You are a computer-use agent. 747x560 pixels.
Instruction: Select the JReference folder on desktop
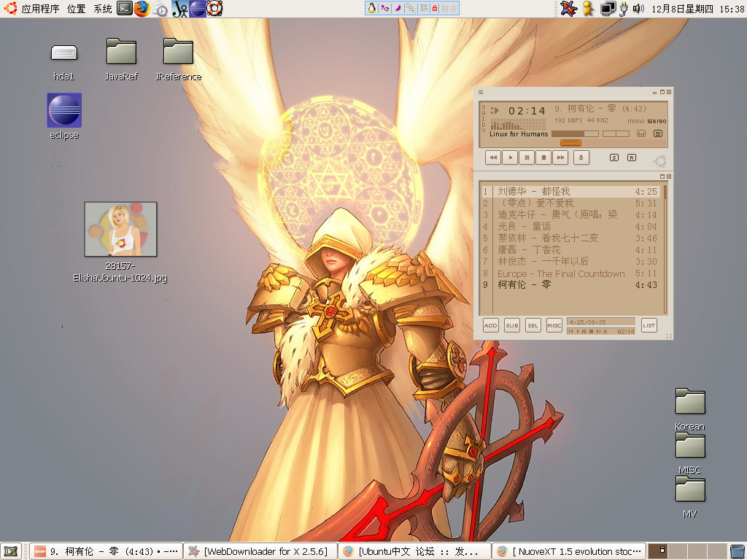point(178,52)
